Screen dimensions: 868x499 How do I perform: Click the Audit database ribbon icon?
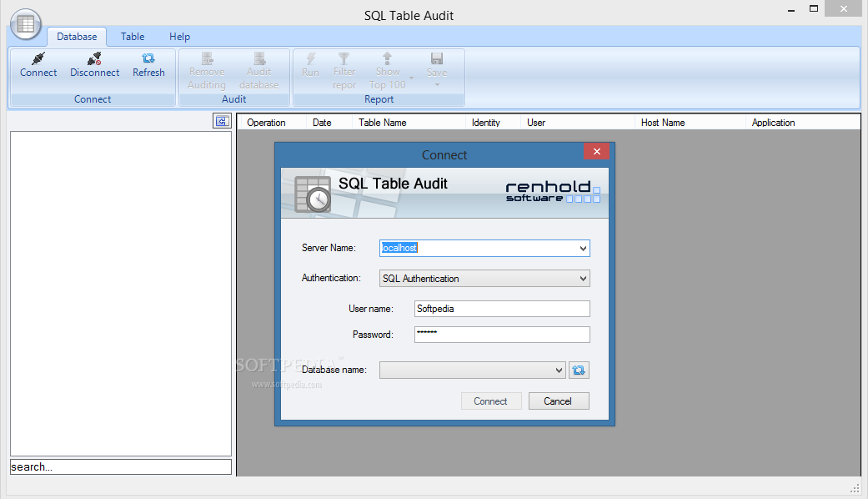point(259,58)
